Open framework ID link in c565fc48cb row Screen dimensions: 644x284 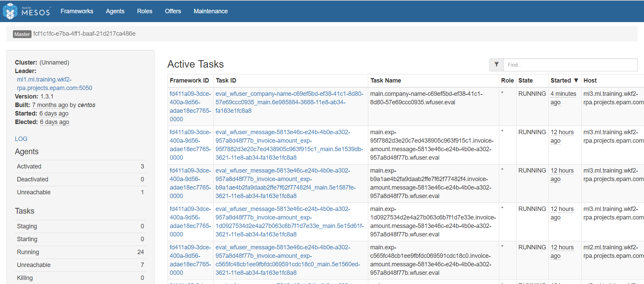click(190, 260)
